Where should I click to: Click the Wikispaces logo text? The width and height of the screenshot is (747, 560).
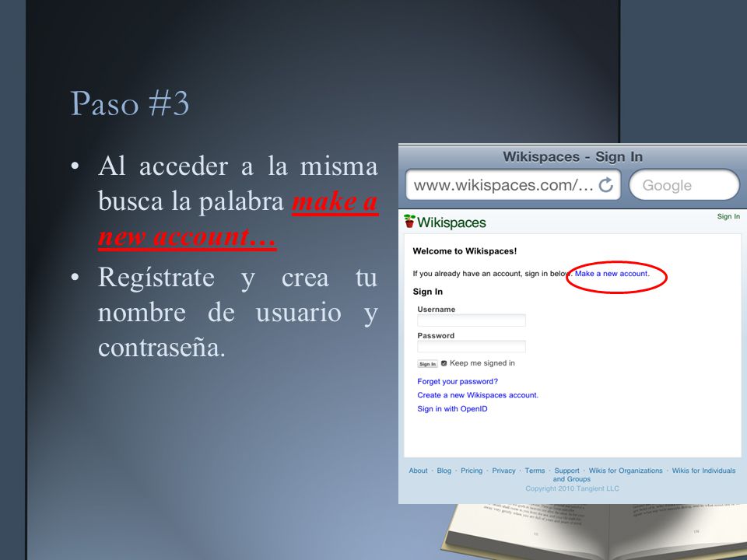pyautogui.click(x=451, y=222)
